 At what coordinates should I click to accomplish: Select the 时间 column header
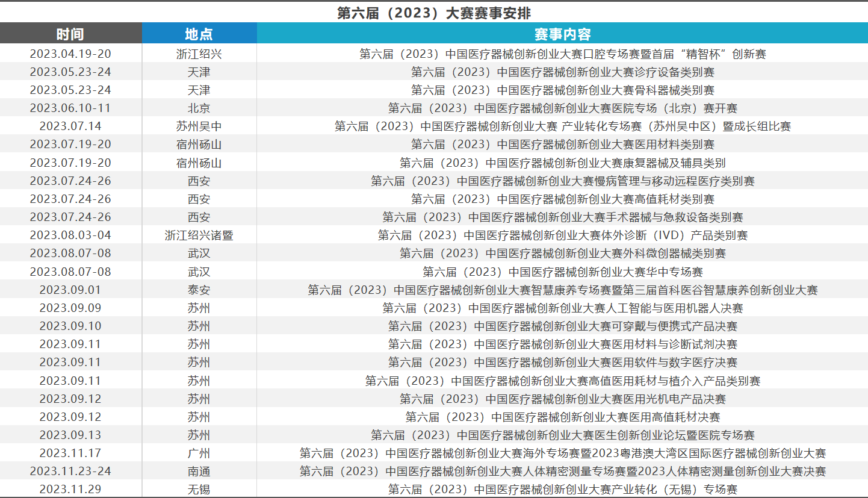coord(70,34)
